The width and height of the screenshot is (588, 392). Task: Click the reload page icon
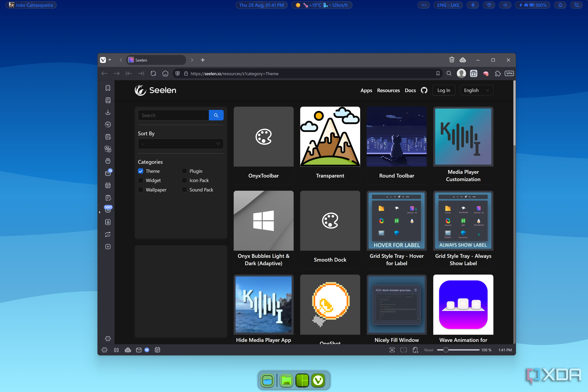[x=153, y=73]
